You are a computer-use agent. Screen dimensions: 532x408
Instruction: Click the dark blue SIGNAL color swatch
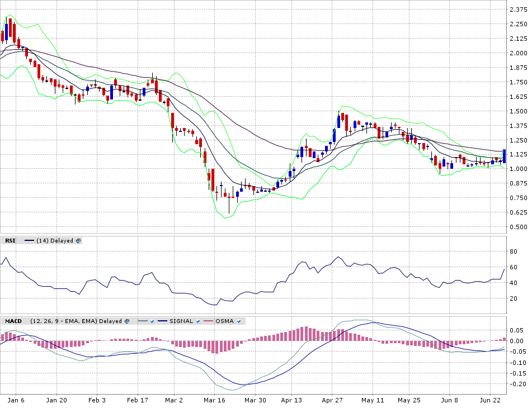[x=163, y=321]
